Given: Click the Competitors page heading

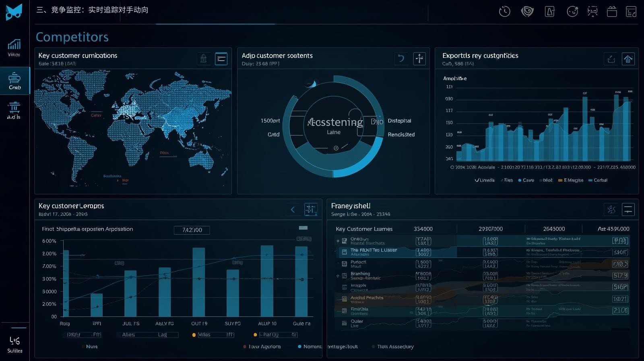Looking at the screenshot, I should pos(72,37).
